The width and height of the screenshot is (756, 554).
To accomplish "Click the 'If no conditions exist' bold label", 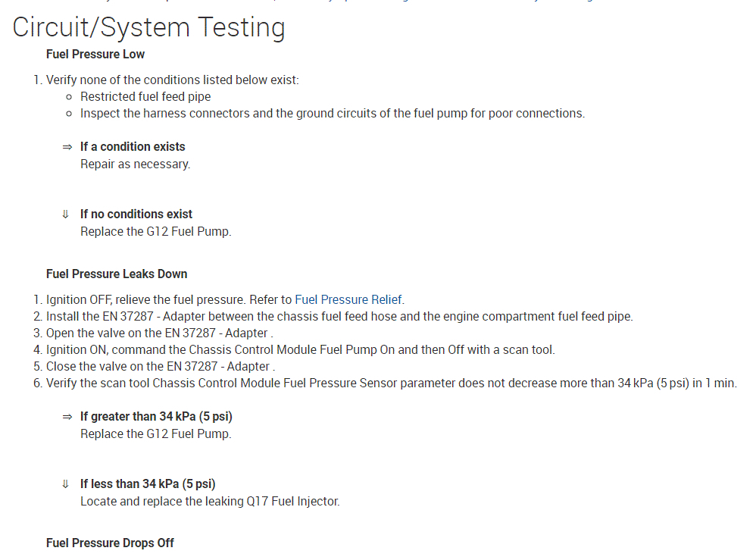I will coord(136,214).
